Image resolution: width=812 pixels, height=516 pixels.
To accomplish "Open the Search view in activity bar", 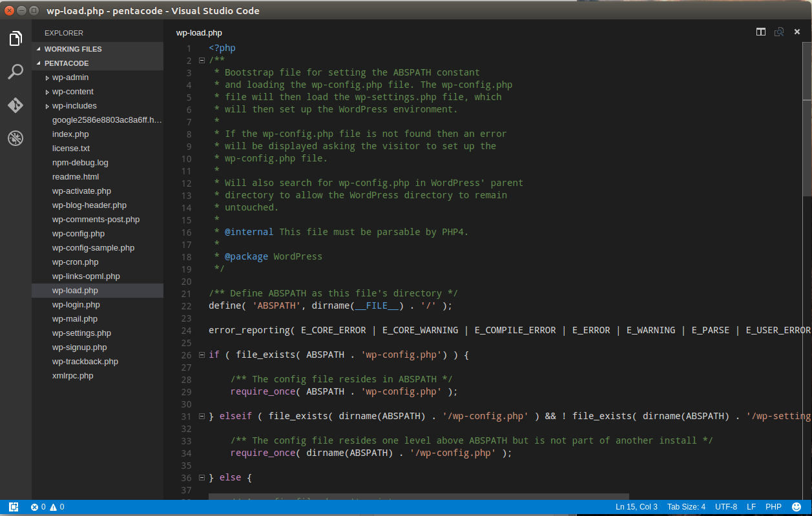I will 16,72.
